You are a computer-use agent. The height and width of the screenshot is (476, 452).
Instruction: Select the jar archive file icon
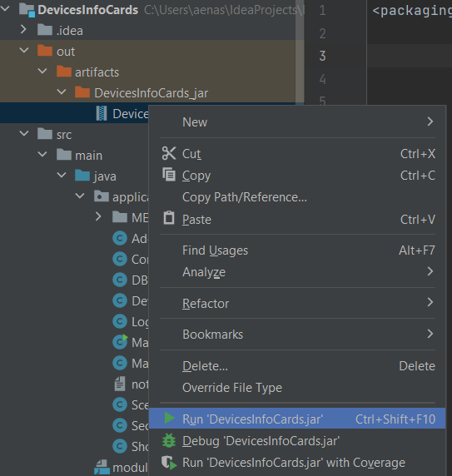tap(102, 113)
